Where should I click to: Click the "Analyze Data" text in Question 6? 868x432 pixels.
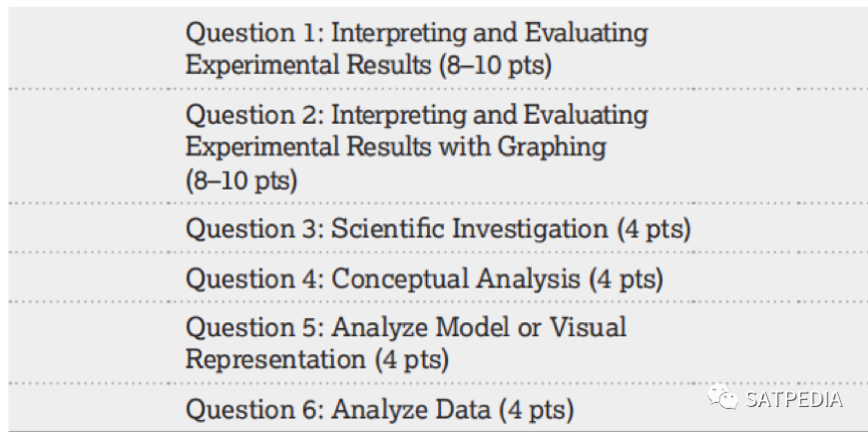(411, 410)
